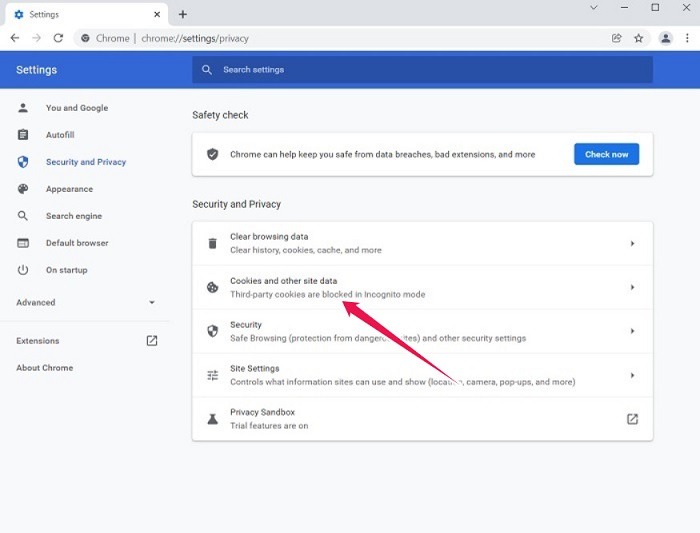This screenshot has width=700, height=533.
Task: Click the flask icon beside Privacy Sandbox
Action: (x=212, y=419)
